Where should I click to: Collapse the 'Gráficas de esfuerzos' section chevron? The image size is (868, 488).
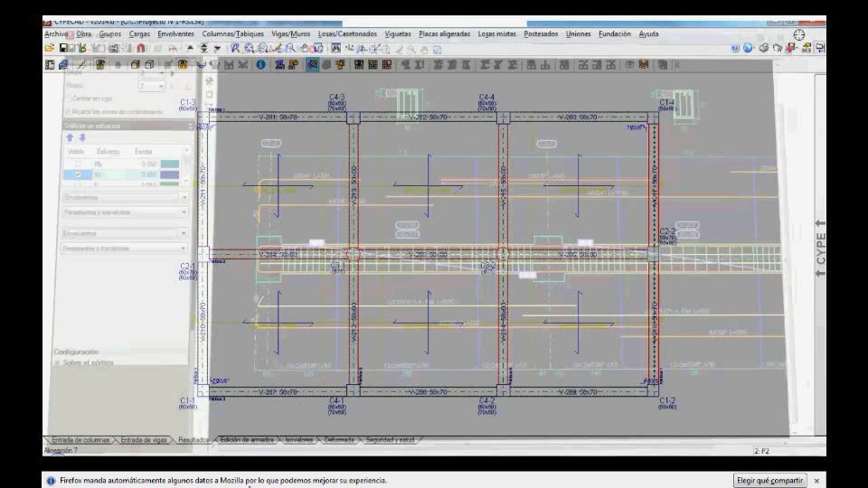click(x=190, y=127)
